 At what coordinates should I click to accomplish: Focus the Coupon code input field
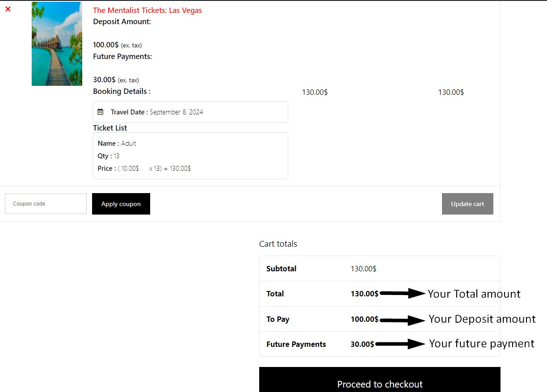(46, 204)
